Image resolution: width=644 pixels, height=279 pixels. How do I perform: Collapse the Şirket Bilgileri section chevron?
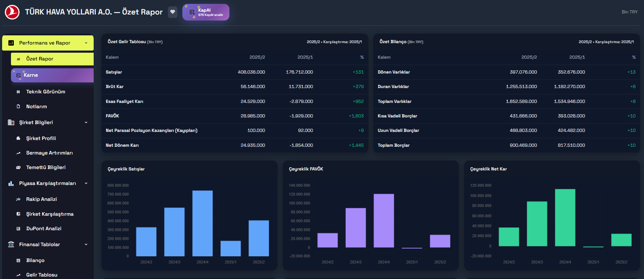[86, 122]
